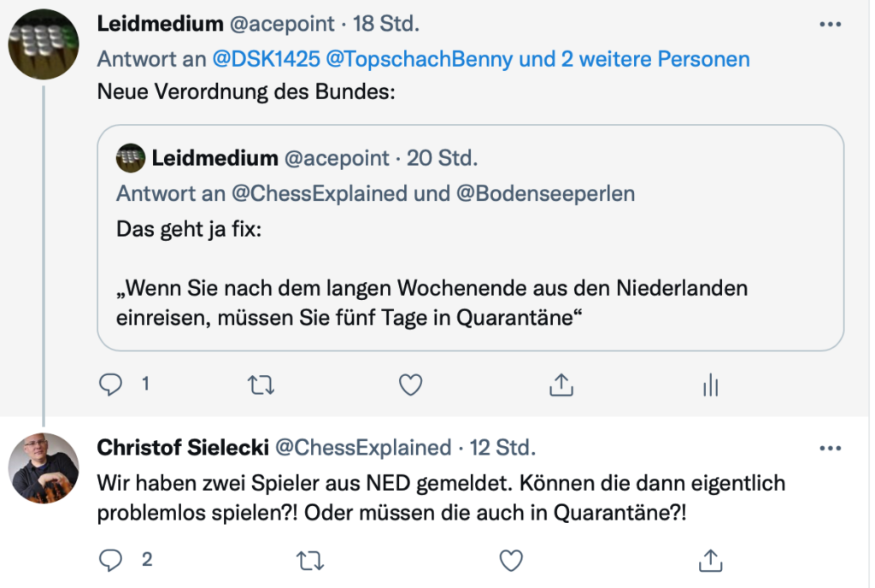Open more options on Christof Sielecki's tweet
The width and height of the screenshot is (875, 588).
831,448
